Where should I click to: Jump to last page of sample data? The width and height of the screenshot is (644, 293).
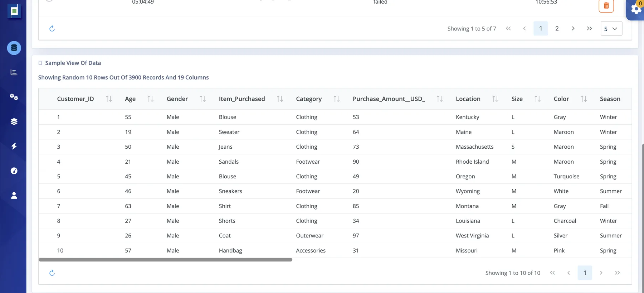617,273
